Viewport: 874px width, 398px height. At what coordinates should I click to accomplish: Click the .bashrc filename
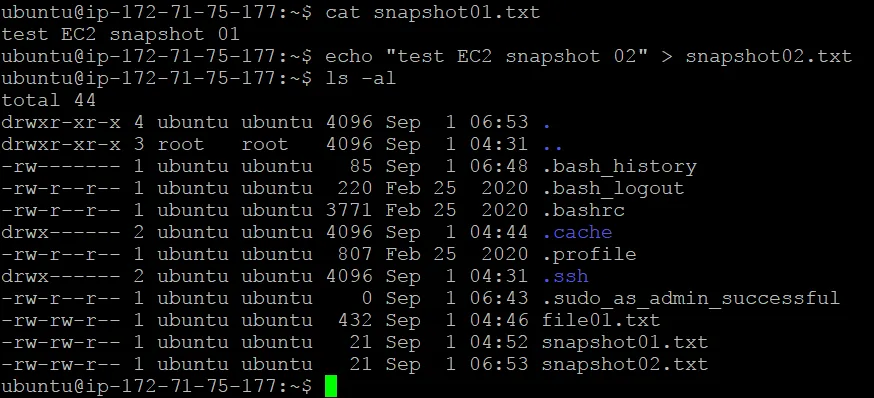pos(584,210)
